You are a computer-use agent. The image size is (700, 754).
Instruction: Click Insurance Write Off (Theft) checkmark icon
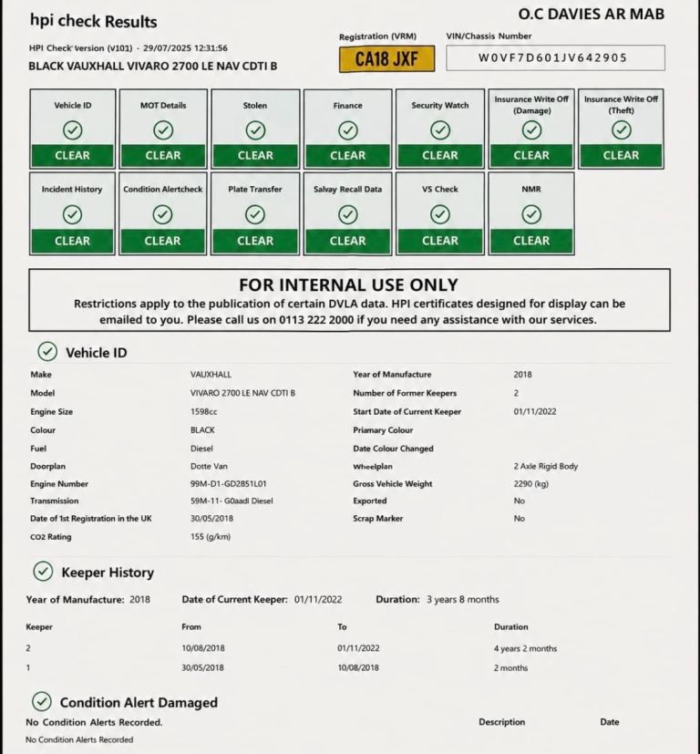[621, 130]
